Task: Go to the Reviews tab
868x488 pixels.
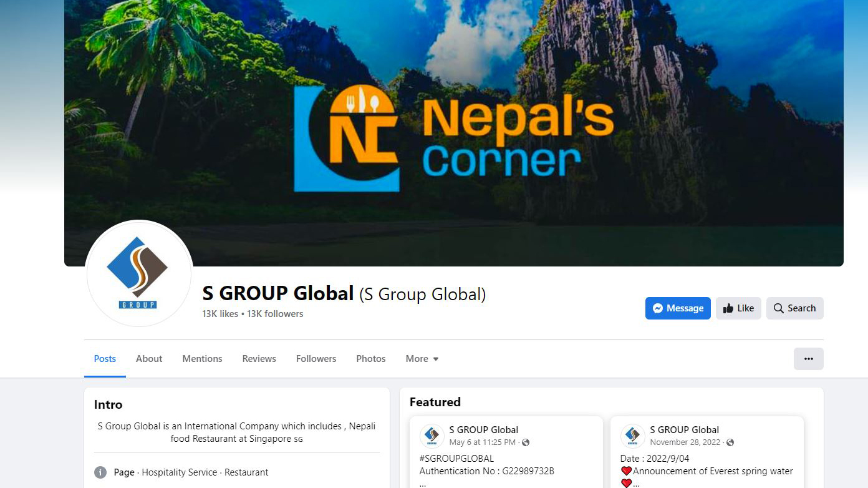Action: [x=259, y=359]
